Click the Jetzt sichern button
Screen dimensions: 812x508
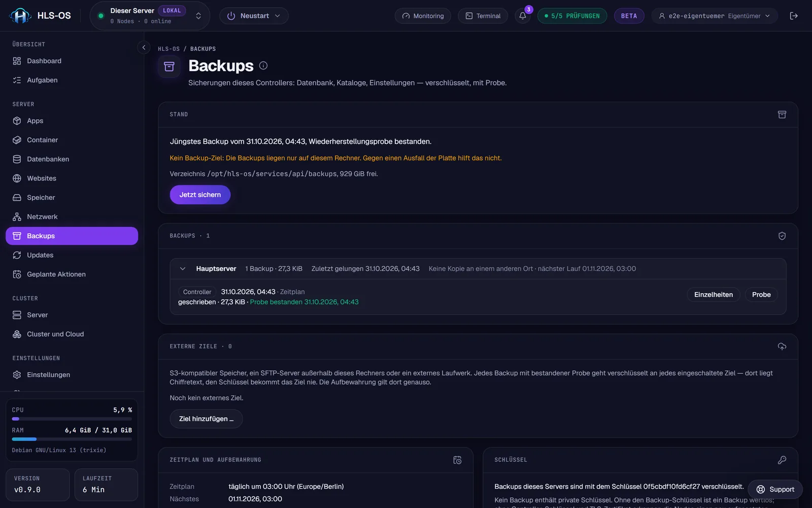[200, 195]
